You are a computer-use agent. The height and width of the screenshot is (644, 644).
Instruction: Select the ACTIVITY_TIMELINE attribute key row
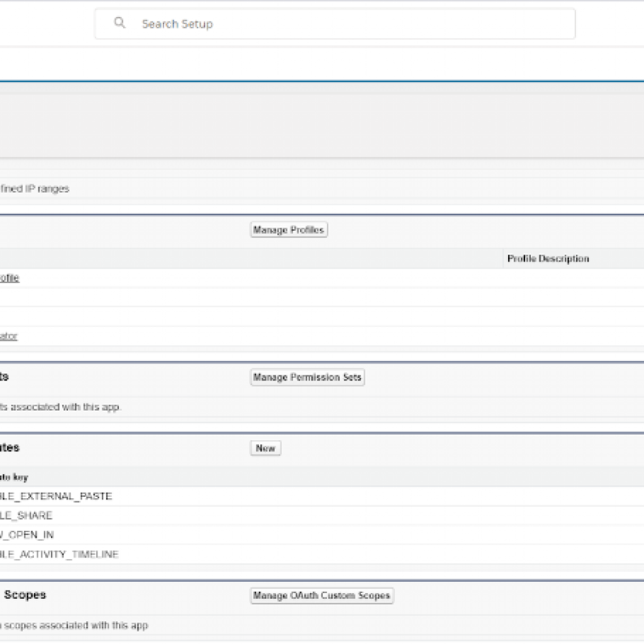[322, 554]
